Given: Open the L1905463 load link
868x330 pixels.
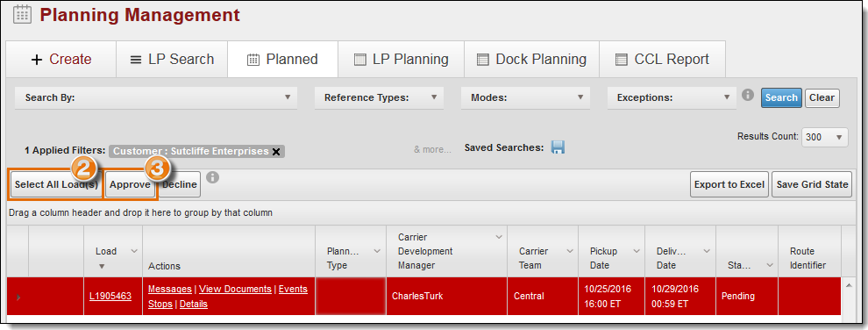Looking at the screenshot, I should [110, 297].
